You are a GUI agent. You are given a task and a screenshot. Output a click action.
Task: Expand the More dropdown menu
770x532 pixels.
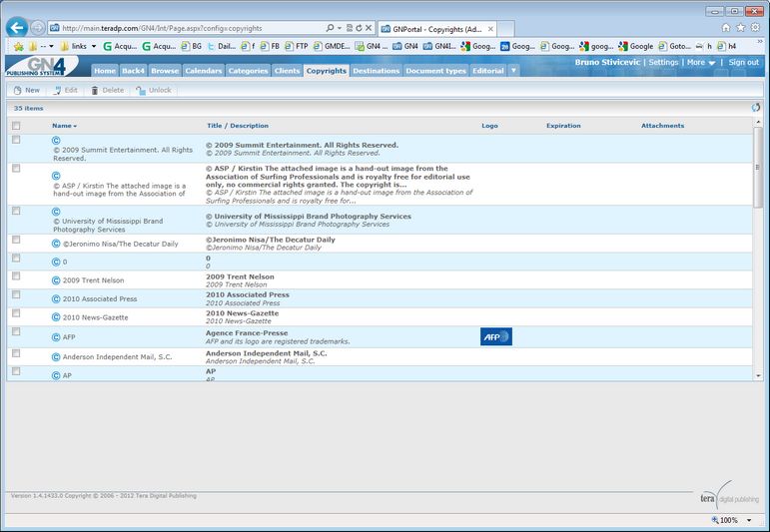pos(701,63)
